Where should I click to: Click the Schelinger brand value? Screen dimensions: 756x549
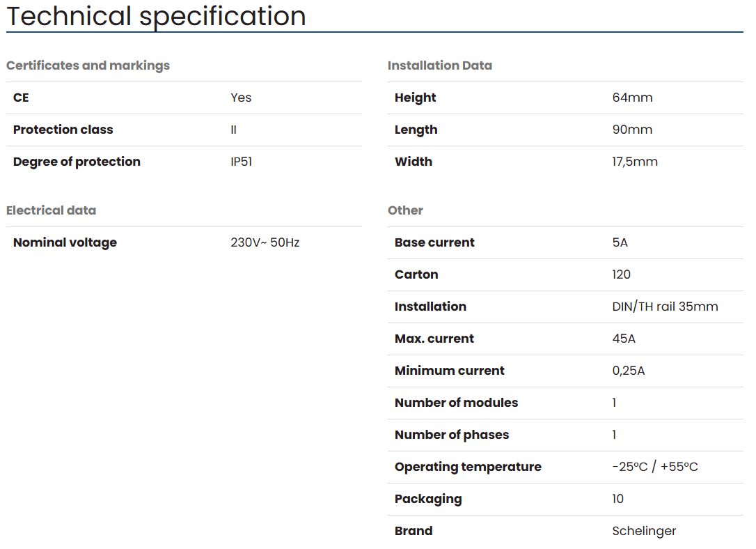tap(644, 531)
